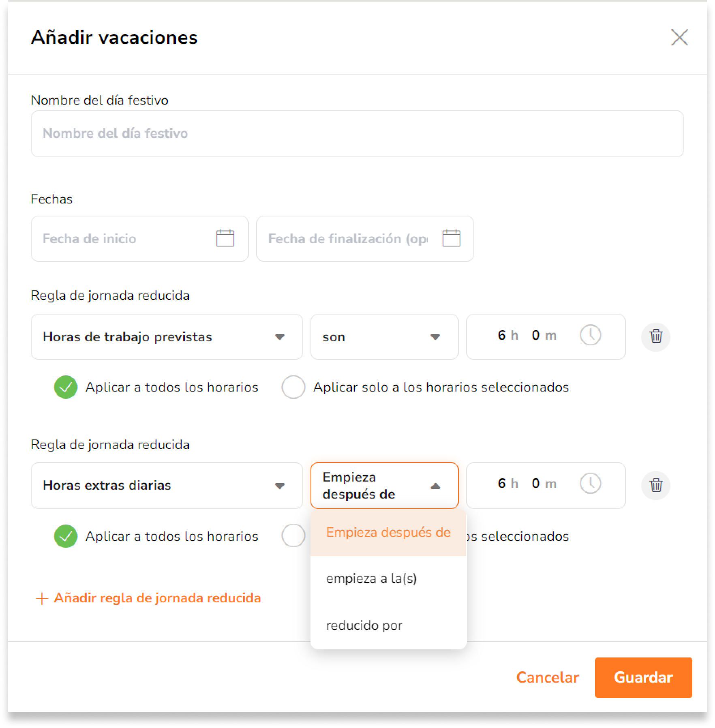The width and height of the screenshot is (715, 728).
Task: Select second Aplicar a todos los horarios
Action: click(66, 536)
